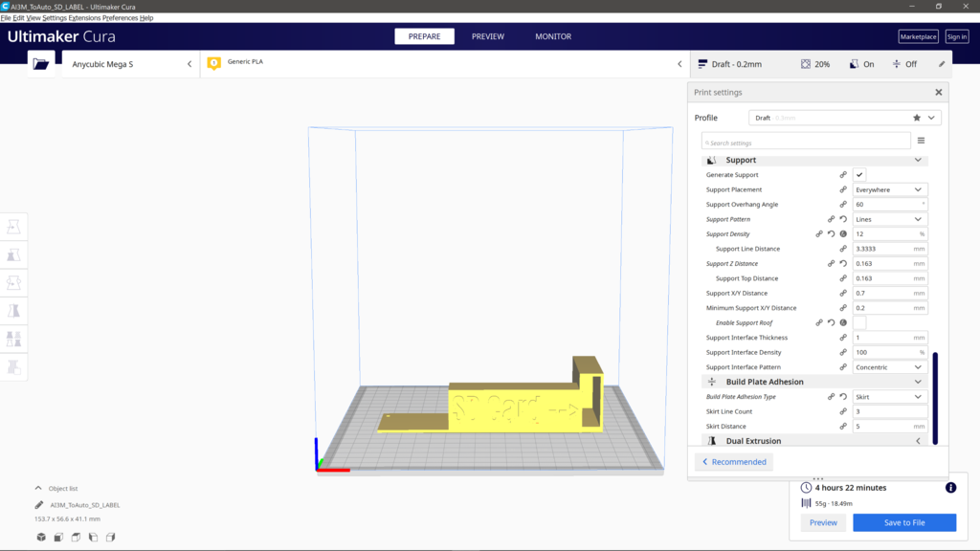Click the Generic PLA material icon
This screenshot has width=980, height=551.
pos(212,61)
